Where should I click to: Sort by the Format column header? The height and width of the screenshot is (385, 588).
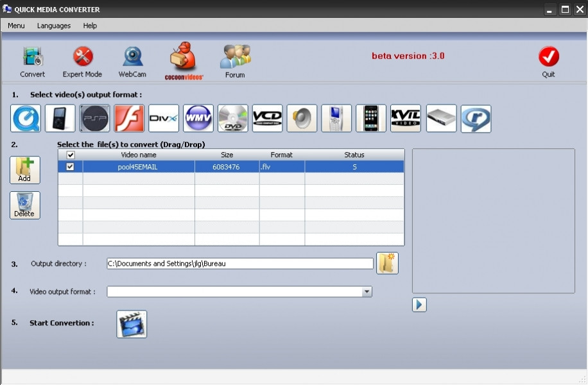tap(282, 155)
